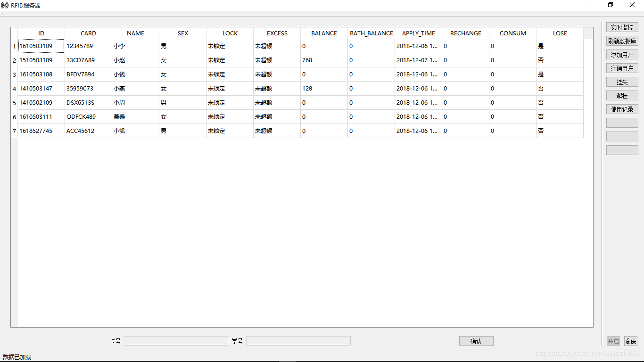
Task: Select name cell 小周
Action: (x=136, y=103)
